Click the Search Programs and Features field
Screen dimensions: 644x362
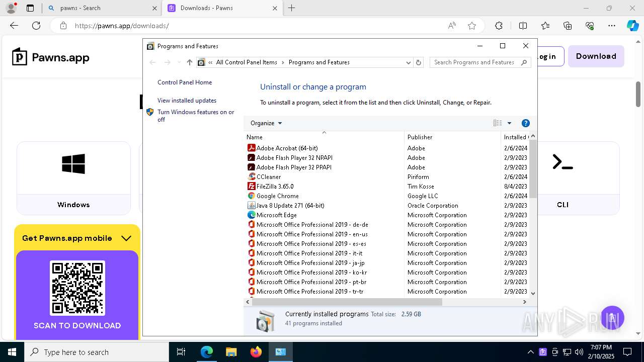tap(480, 62)
